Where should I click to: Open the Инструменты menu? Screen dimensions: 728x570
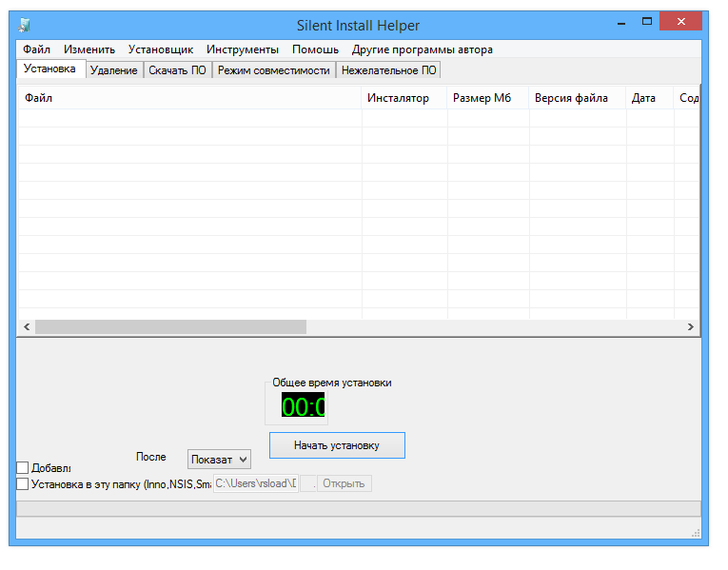[x=243, y=49]
